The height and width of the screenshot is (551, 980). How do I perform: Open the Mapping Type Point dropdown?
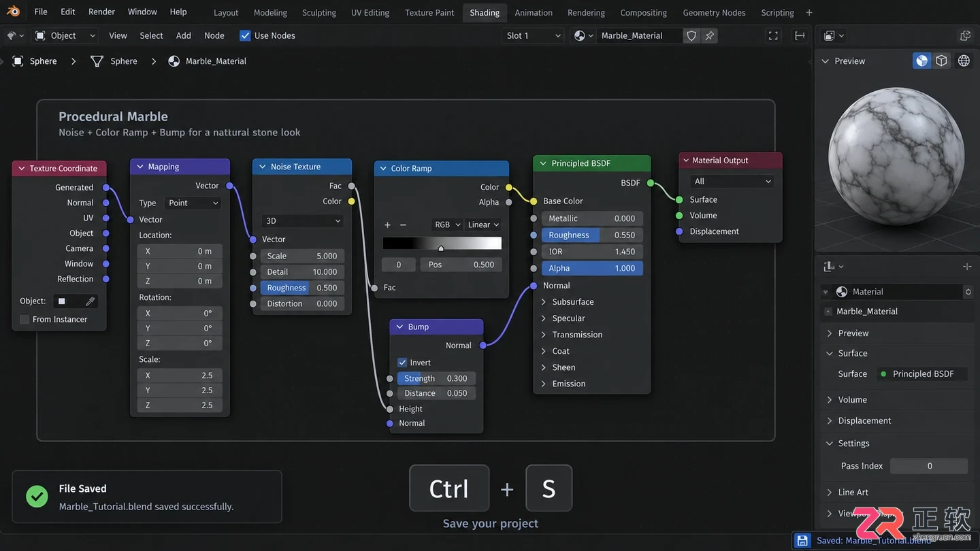tap(193, 203)
